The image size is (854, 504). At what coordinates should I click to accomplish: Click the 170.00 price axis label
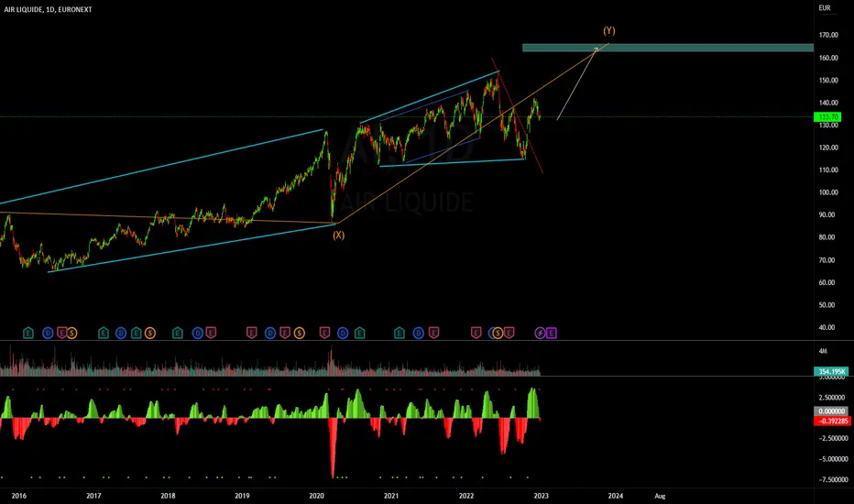[x=827, y=35]
